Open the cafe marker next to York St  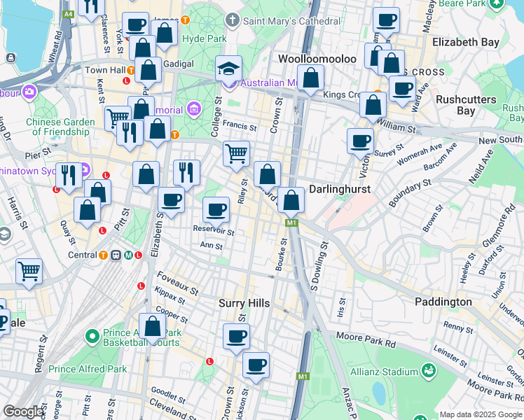coord(135,25)
